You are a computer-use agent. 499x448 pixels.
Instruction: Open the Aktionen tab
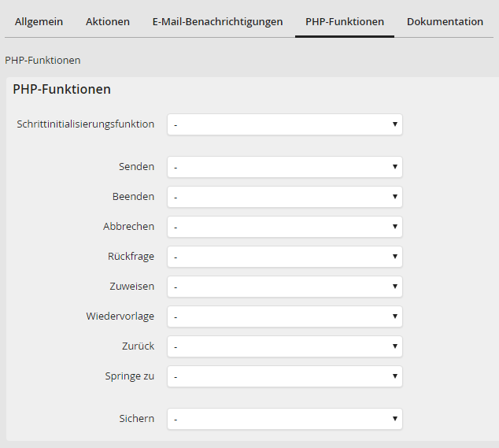[108, 21]
